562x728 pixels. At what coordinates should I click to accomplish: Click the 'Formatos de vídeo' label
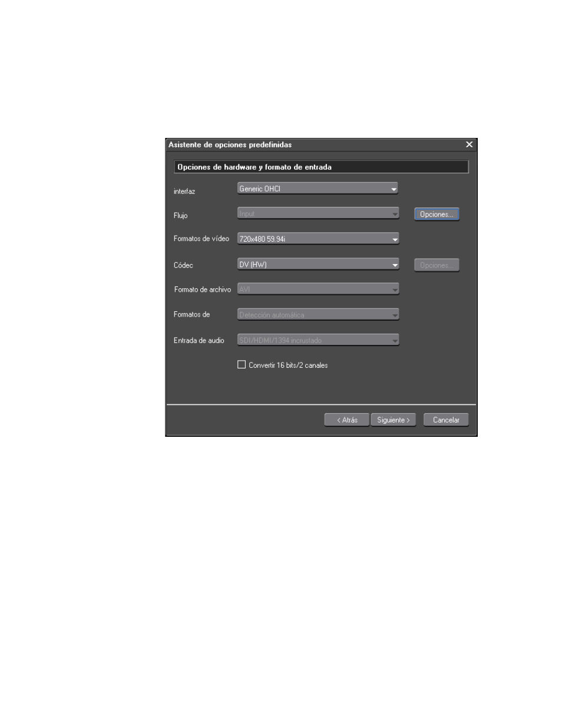[201, 239]
